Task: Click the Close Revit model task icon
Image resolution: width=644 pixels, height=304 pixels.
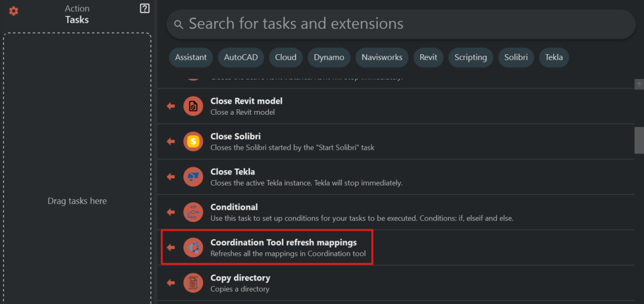Action: (x=193, y=106)
